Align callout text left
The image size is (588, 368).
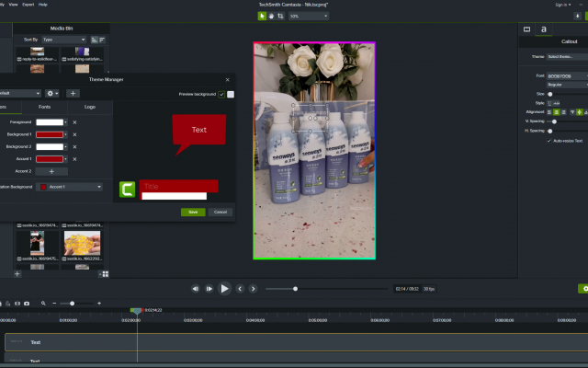pyautogui.click(x=549, y=112)
